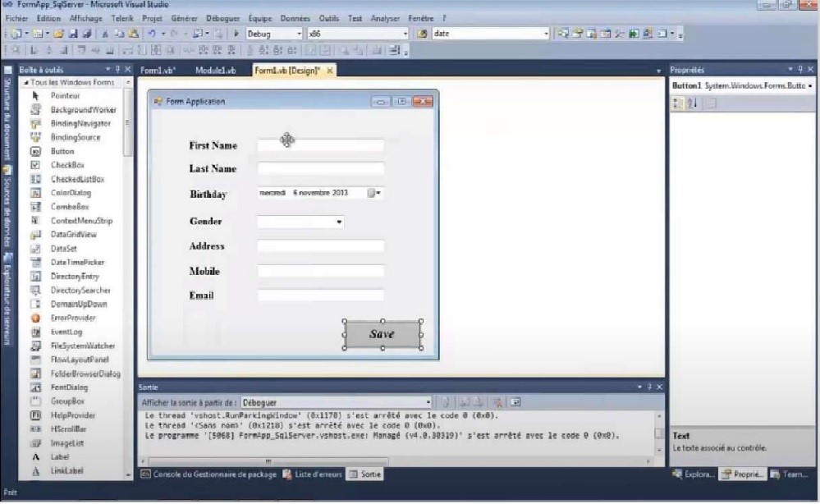Select the DataGridView control in toolbox
Image resolution: width=820 pixels, height=504 pixels.
(73, 235)
